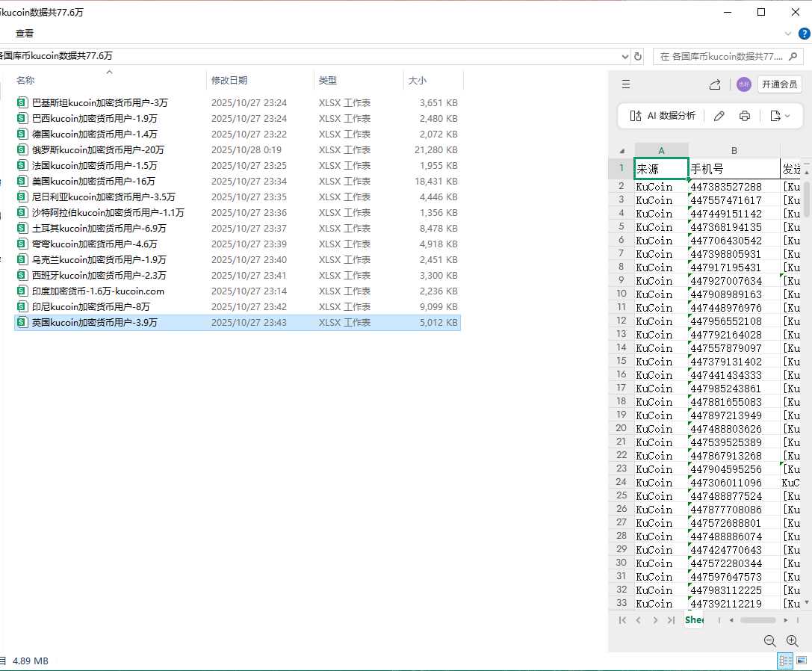Click the select-all corner of the spreadsheet

pos(622,151)
